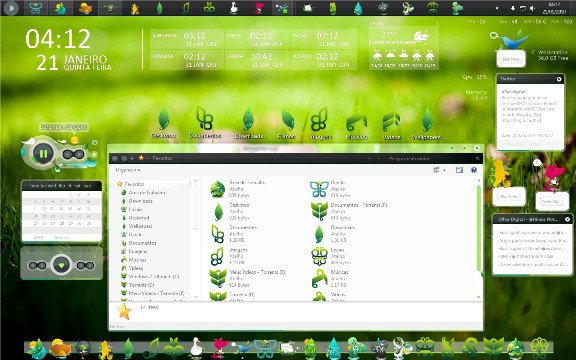576x360 pixels.
Task: Open the Imagens desktop shortcut icon
Action: point(319,120)
